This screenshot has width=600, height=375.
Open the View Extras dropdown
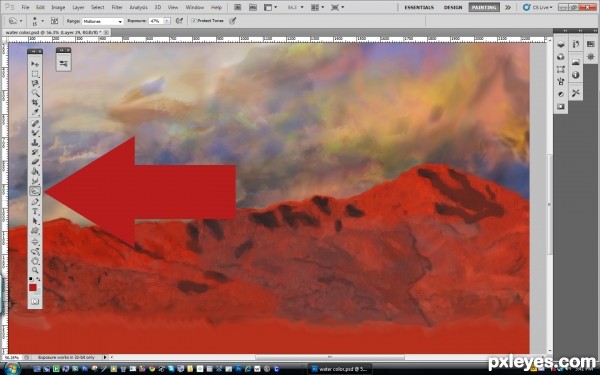270,7
